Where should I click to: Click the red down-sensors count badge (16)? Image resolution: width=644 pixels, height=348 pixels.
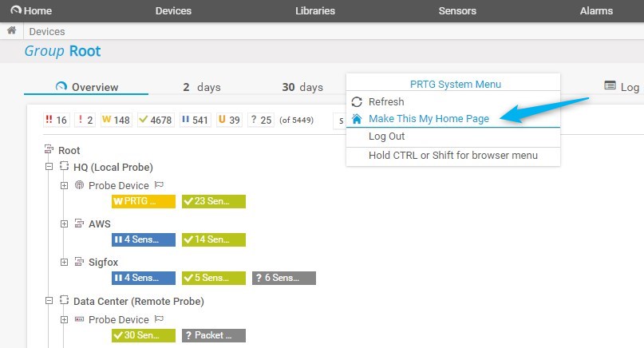click(x=57, y=120)
